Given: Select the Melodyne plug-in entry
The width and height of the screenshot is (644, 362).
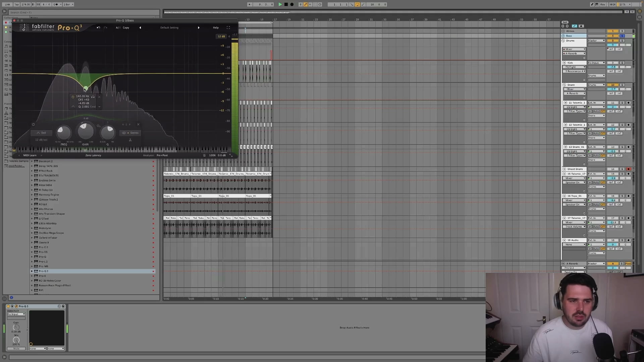Looking at the screenshot, I should (45, 228).
